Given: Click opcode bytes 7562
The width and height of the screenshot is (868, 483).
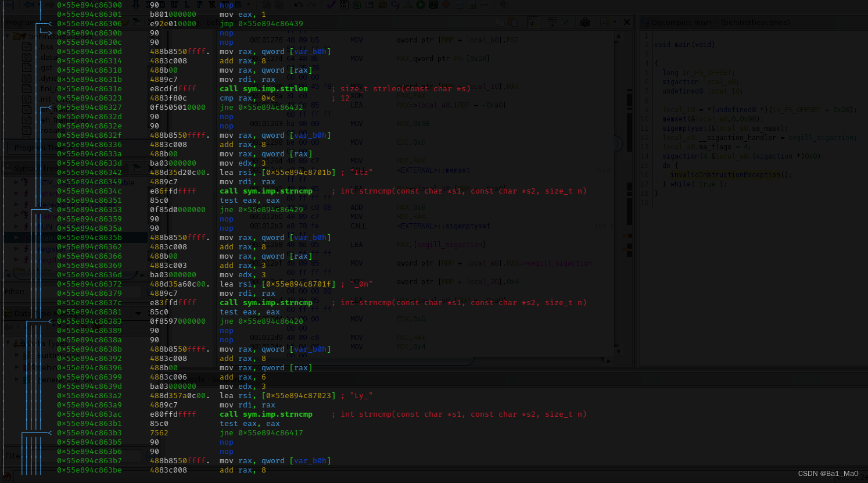Looking at the screenshot, I should coord(159,433).
